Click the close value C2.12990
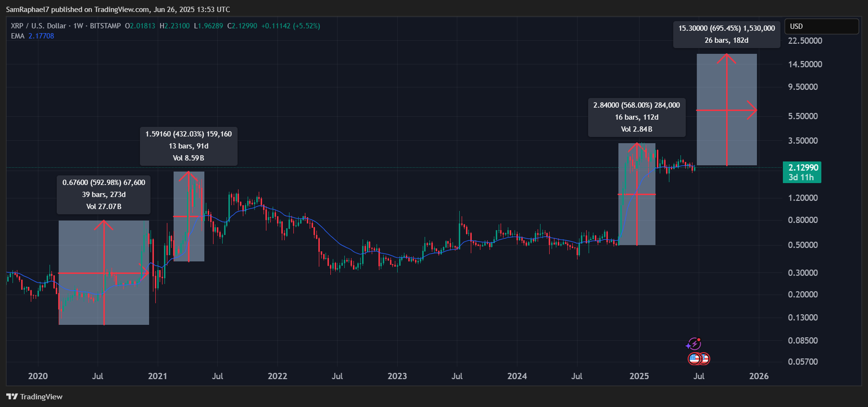This screenshot has height=407, width=868. pos(242,26)
